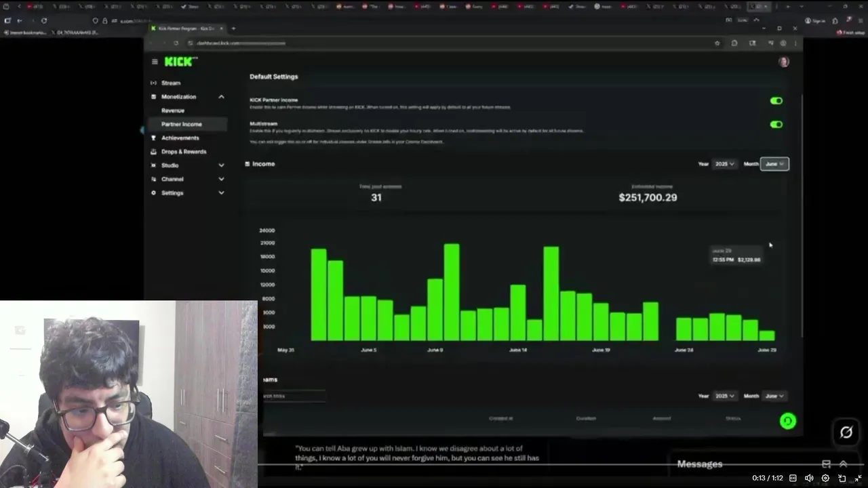Open the Achievements page

(180, 138)
